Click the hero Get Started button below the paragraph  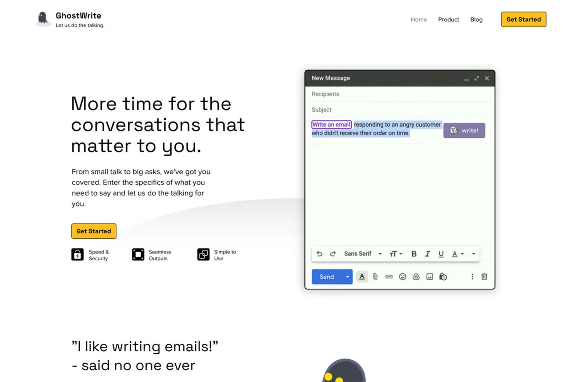(x=94, y=231)
